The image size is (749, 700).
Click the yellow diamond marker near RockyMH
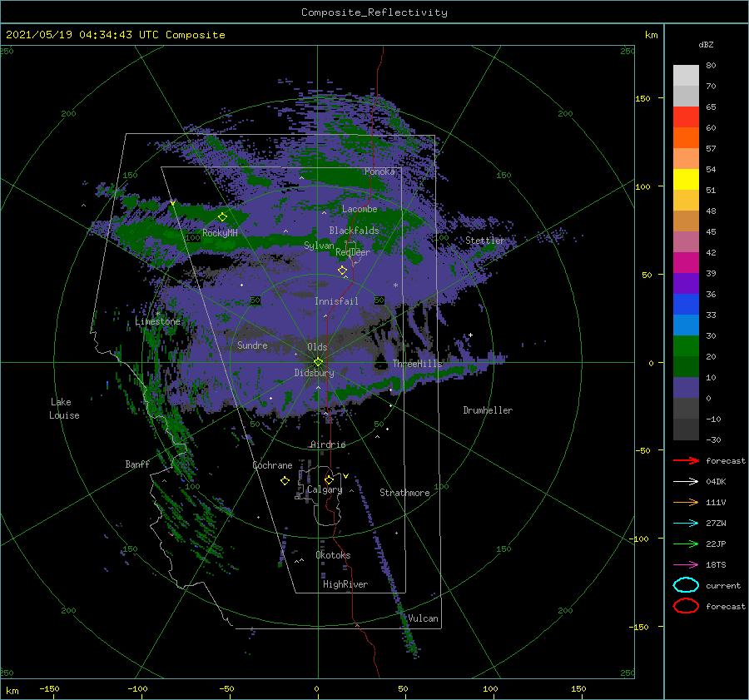222,217
